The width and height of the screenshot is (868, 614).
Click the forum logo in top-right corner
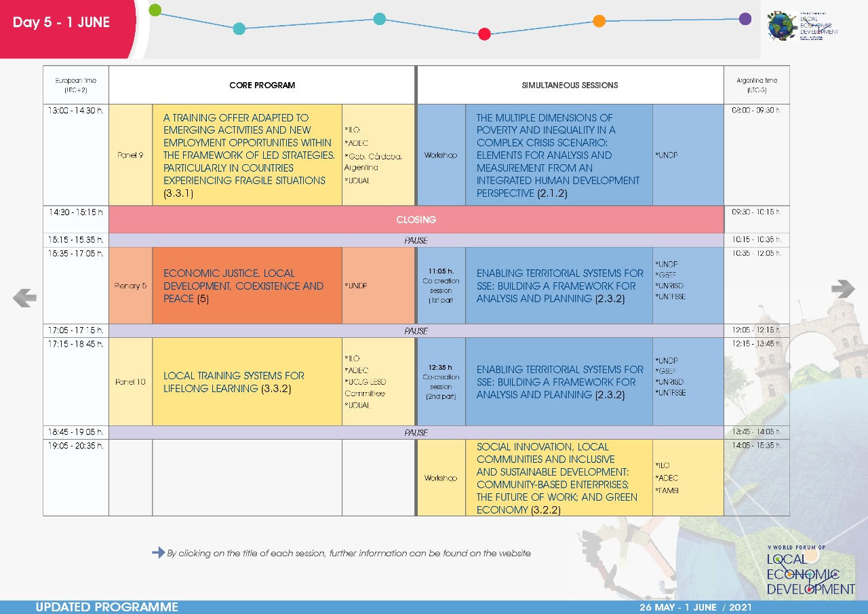pyautogui.click(x=803, y=26)
